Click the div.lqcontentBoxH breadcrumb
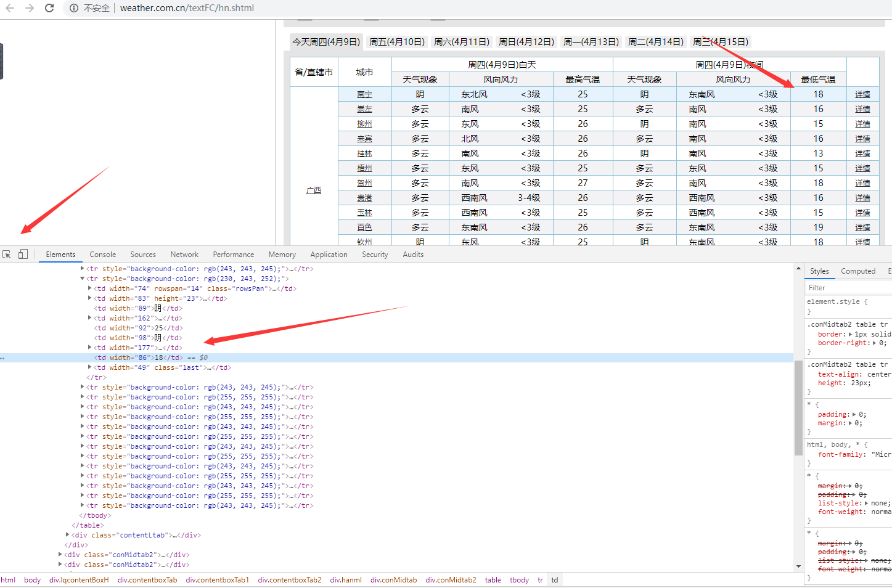This screenshot has height=588, width=892. (79, 580)
